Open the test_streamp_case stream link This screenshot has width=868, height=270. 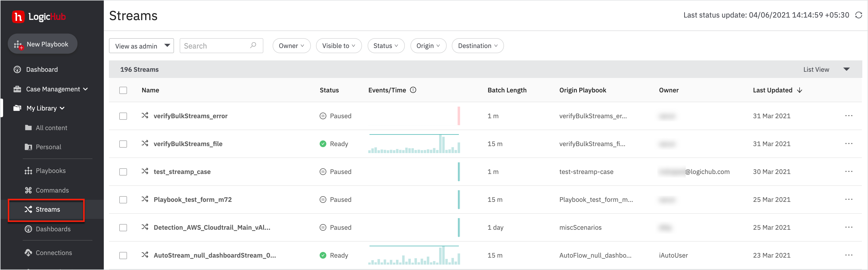[x=182, y=172]
